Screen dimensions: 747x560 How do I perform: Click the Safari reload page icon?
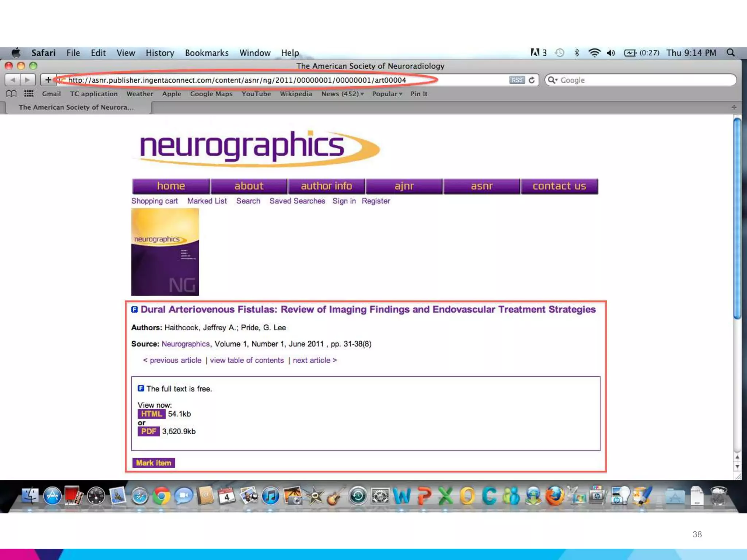532,80
